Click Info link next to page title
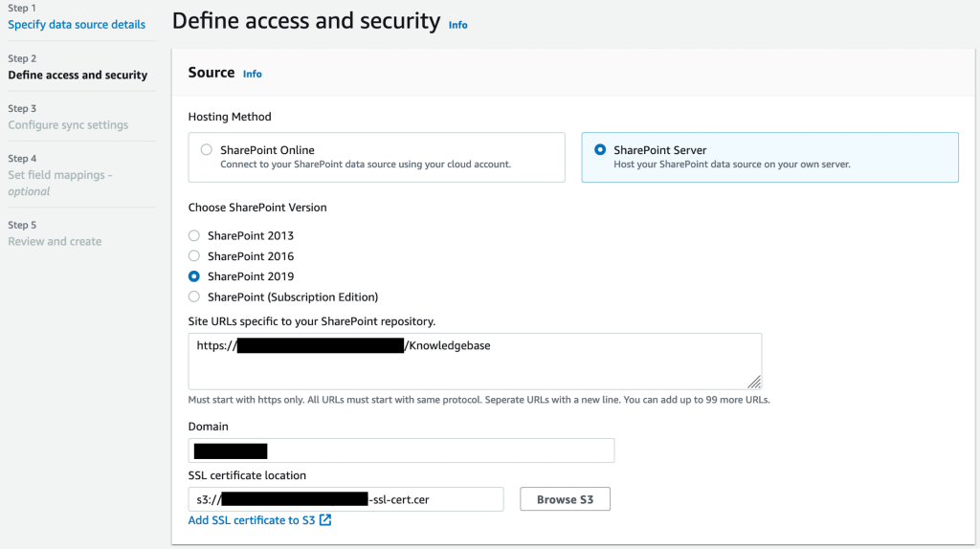980x549 pixels. (458, 25)
